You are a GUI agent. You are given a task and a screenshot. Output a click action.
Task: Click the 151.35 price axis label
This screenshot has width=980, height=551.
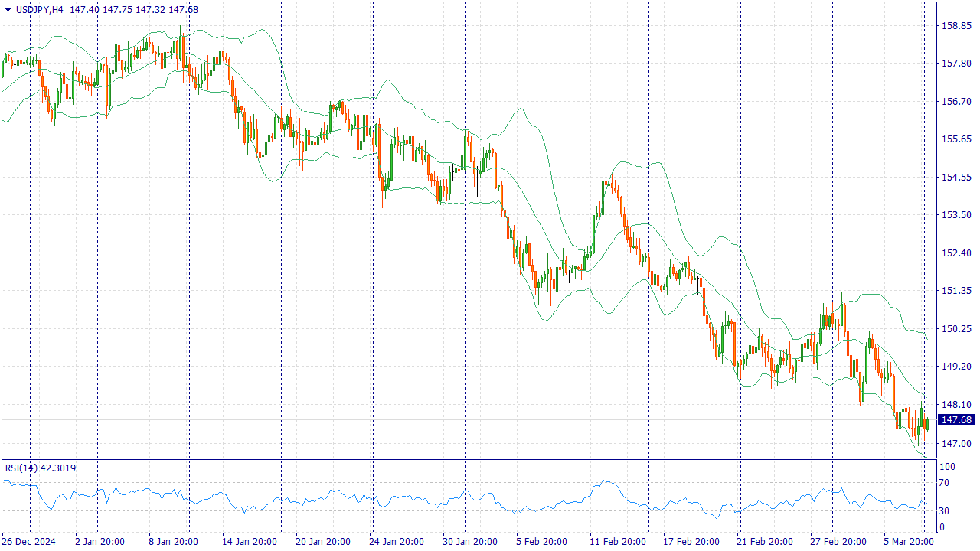point(956,291)
